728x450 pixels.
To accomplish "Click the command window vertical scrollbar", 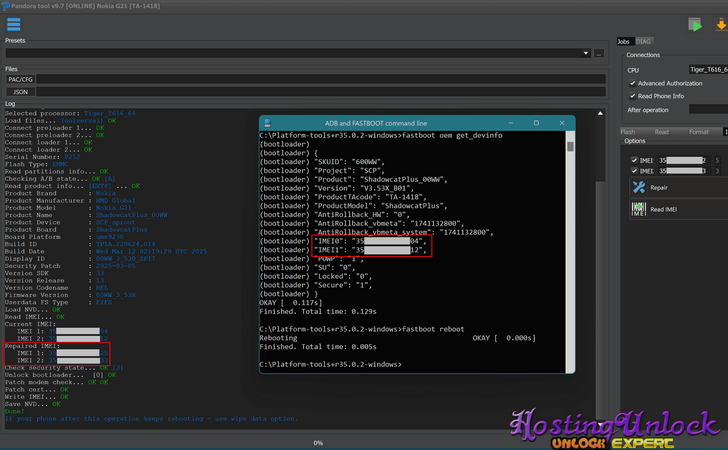I will click(x=570, y=250).
